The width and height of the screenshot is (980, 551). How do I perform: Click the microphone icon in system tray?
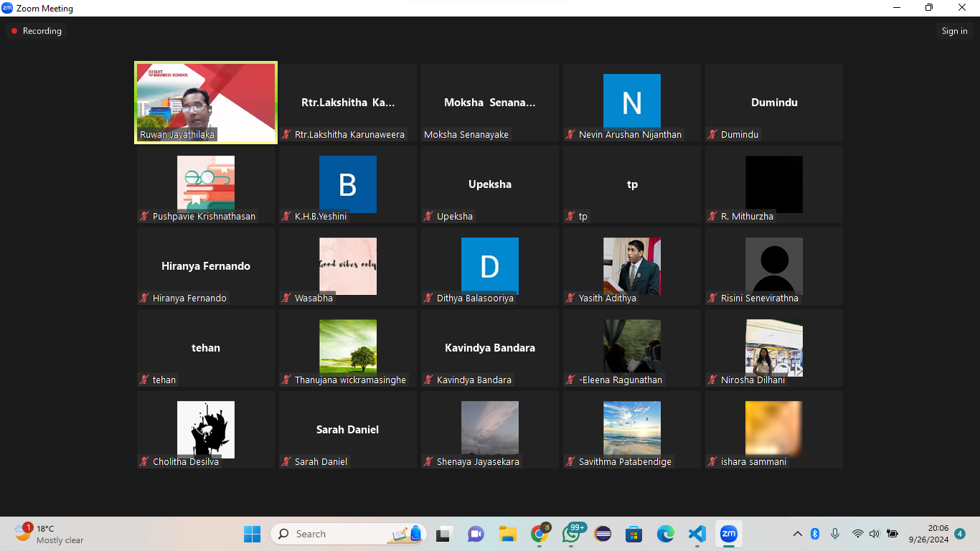pos(835,534)
